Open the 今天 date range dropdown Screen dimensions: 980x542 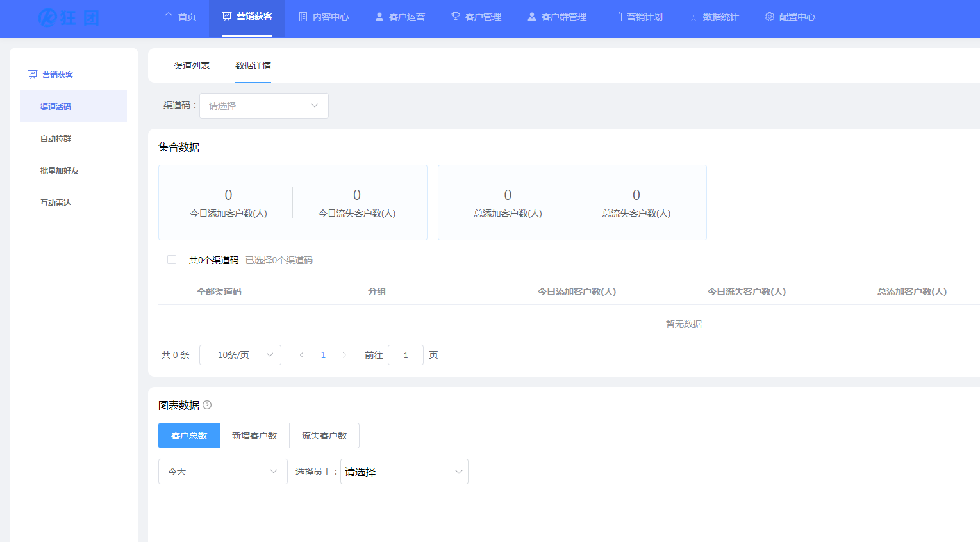coord(223,472)
